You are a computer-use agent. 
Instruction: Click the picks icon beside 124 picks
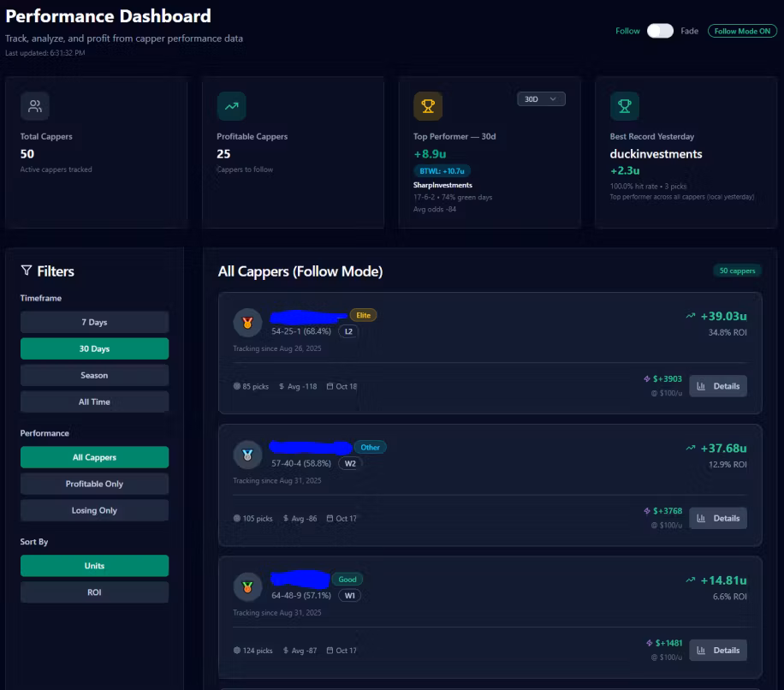click(237, 650)
